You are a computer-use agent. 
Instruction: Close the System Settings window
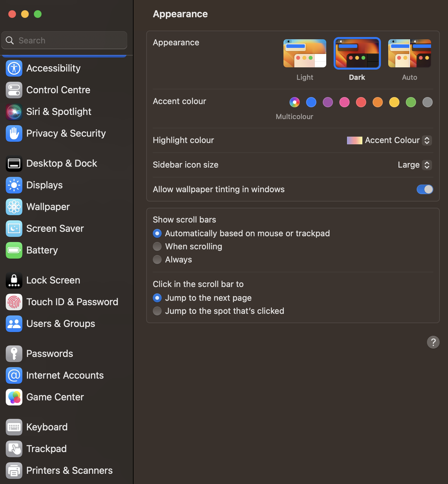[12, 14]
